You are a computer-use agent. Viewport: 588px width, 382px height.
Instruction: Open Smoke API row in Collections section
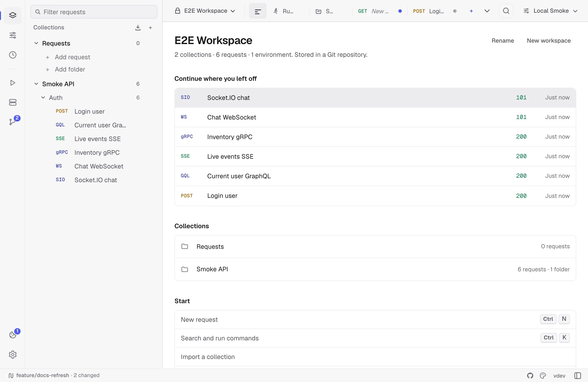tap(375, 269)
